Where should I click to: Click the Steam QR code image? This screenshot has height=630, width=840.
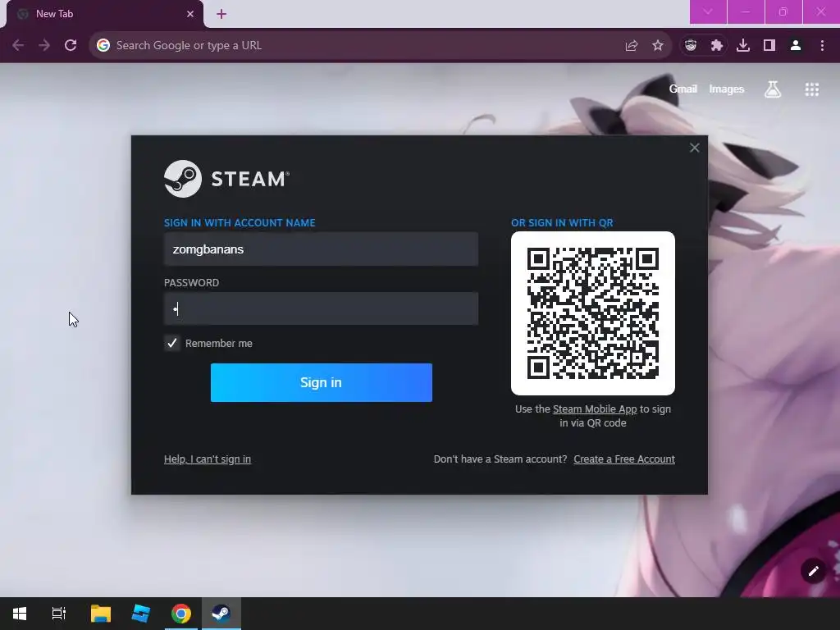(593, 313)
